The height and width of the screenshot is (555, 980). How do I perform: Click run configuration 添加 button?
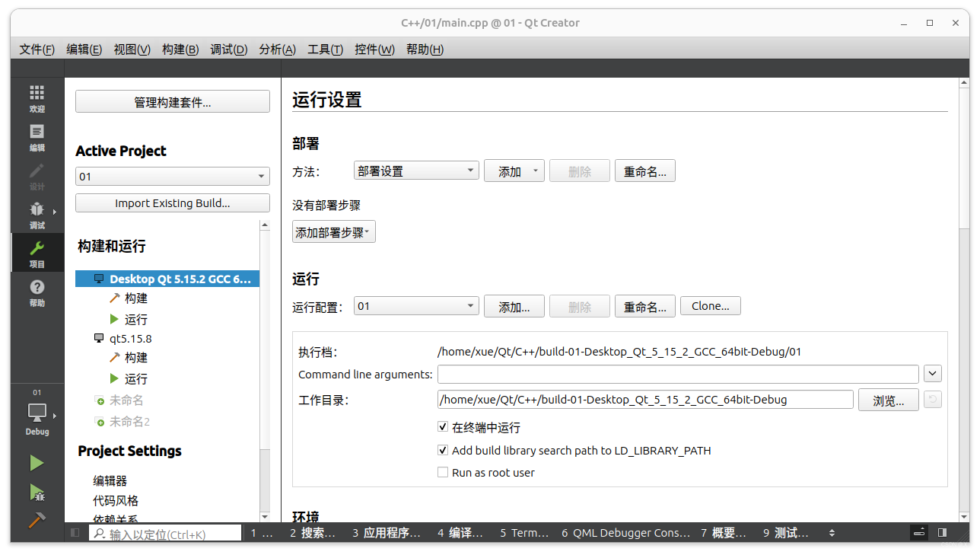tap(514, 306)
